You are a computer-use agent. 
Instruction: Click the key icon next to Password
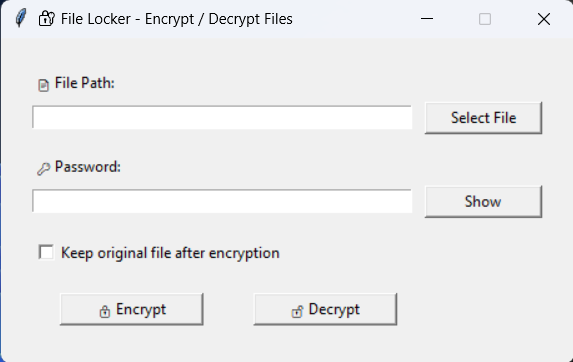[43, 169]
